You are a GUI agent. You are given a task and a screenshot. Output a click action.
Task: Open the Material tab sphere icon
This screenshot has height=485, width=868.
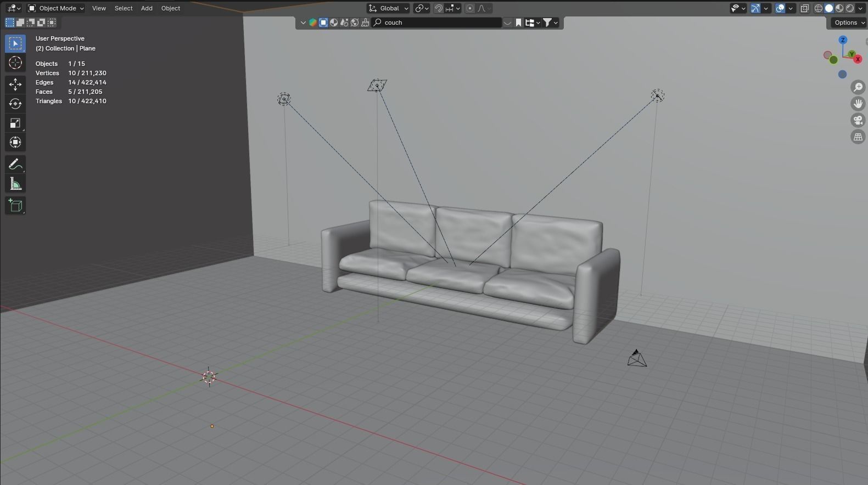point(334,22)
